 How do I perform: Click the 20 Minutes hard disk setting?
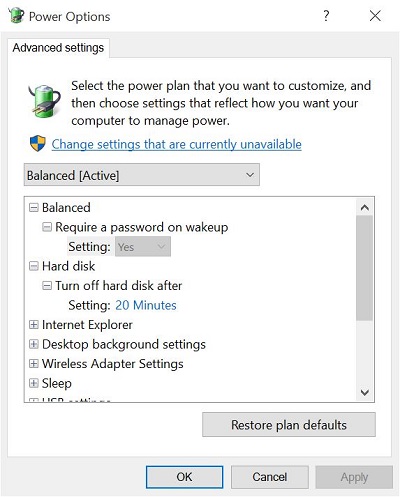pyautogui.click(x=146, y=305)
